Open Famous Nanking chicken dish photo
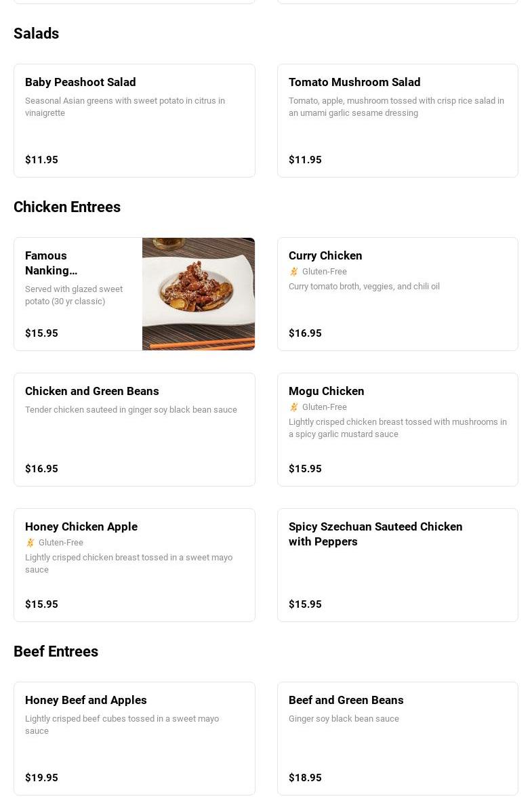 199,294
